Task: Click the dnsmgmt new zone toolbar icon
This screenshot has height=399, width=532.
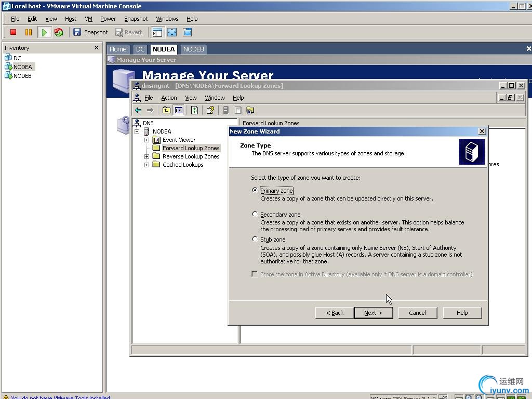Action: point(250,110)
